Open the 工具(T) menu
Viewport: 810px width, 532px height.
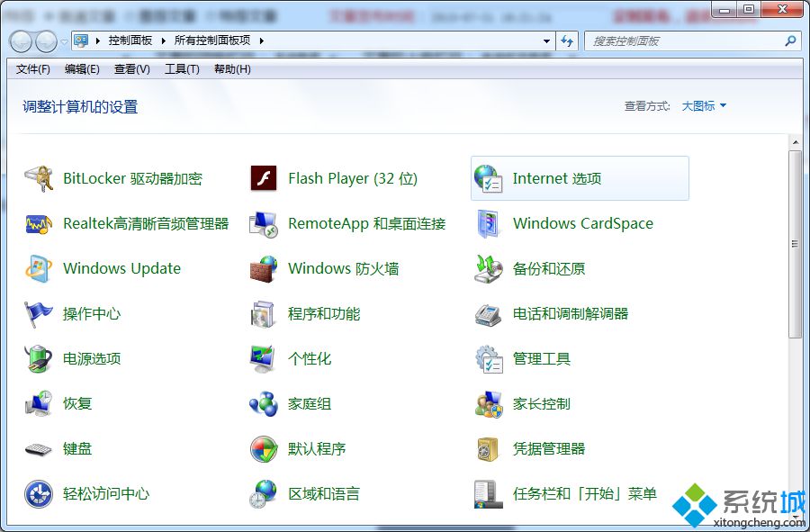point(182,69)
